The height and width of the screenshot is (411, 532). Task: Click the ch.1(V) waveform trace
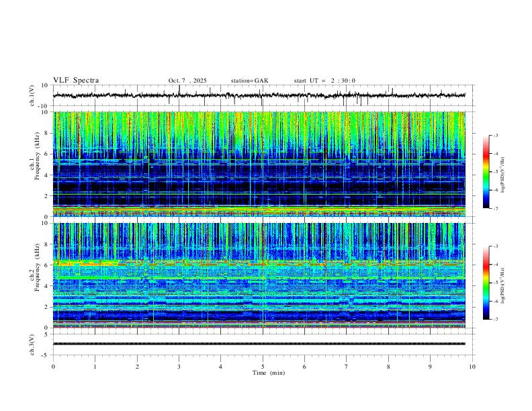(259, 95)
